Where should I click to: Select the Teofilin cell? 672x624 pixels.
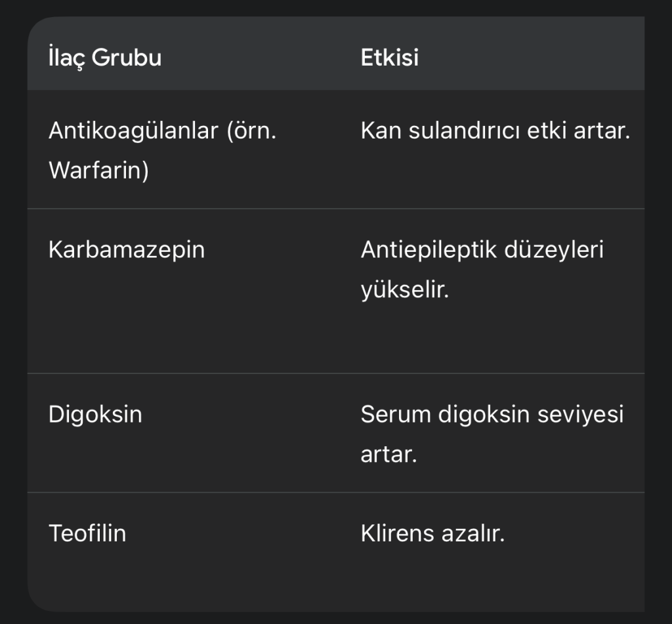[x=87, y=533]
